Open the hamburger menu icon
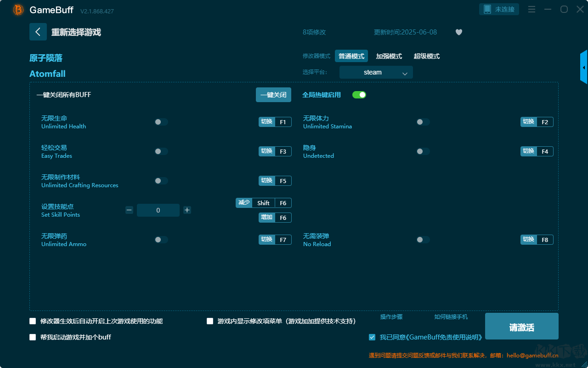The width and height of the screenshot is (588, 368). point(531,10)
